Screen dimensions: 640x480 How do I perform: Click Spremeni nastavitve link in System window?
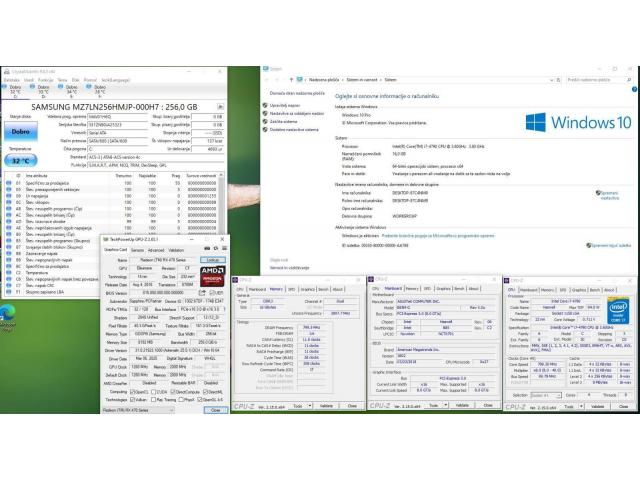click(610, 196)
